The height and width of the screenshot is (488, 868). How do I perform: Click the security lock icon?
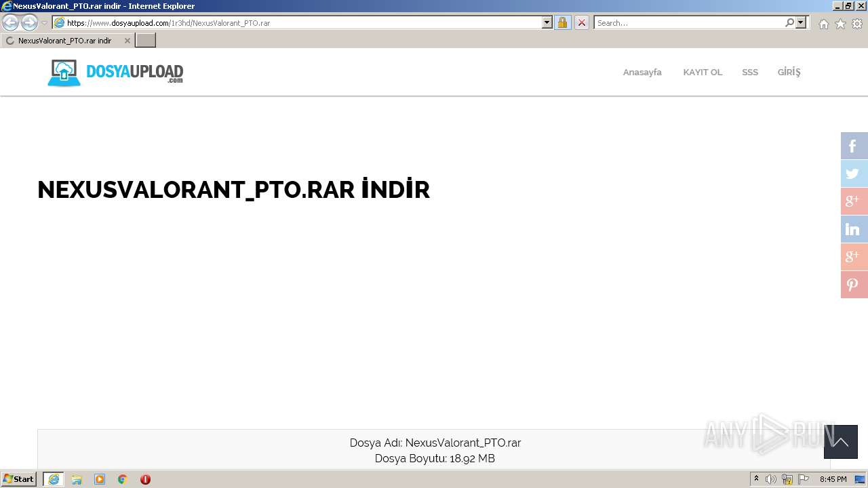562,23
